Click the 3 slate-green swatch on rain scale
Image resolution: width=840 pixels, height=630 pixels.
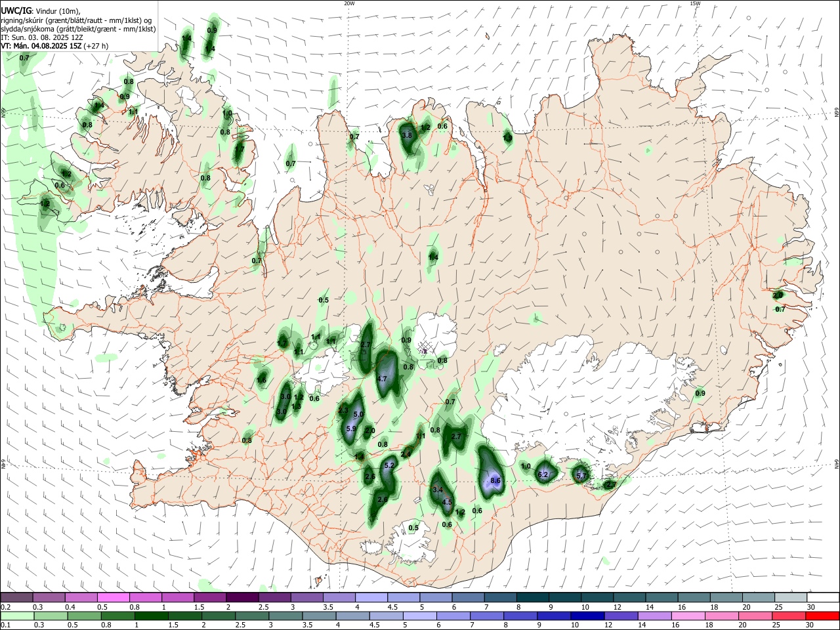pyautogui.click(x=285, y=616)
